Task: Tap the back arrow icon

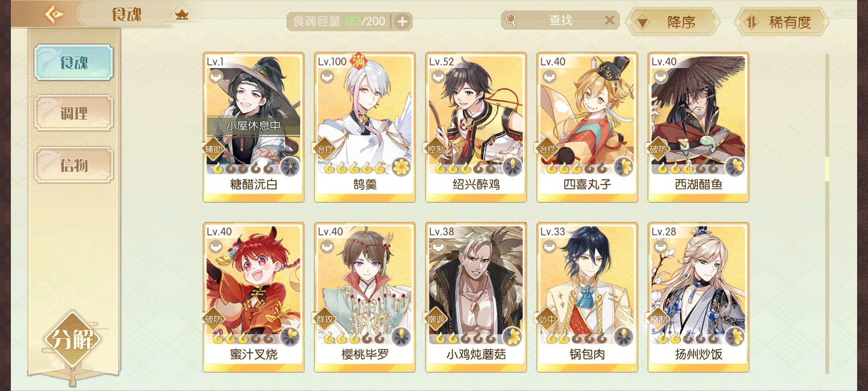Action: click(x=54, y=14)
